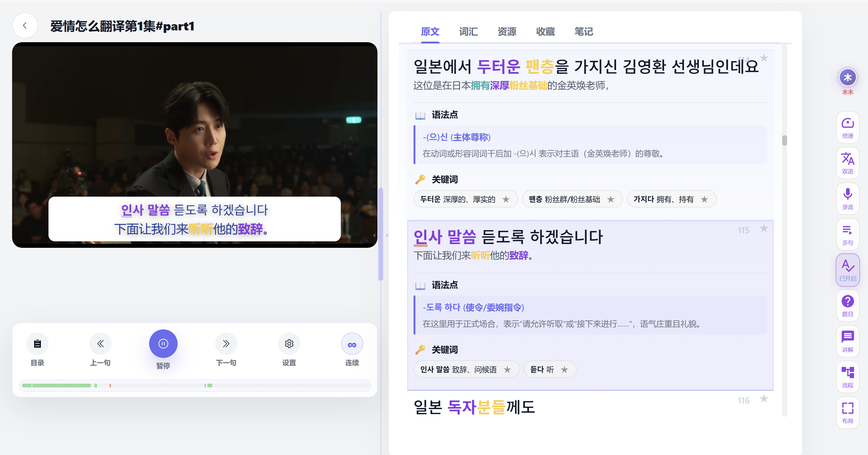Switch to the 收藏 tab
Viewport: 868px width, 455px height.
tap(545, 32)
